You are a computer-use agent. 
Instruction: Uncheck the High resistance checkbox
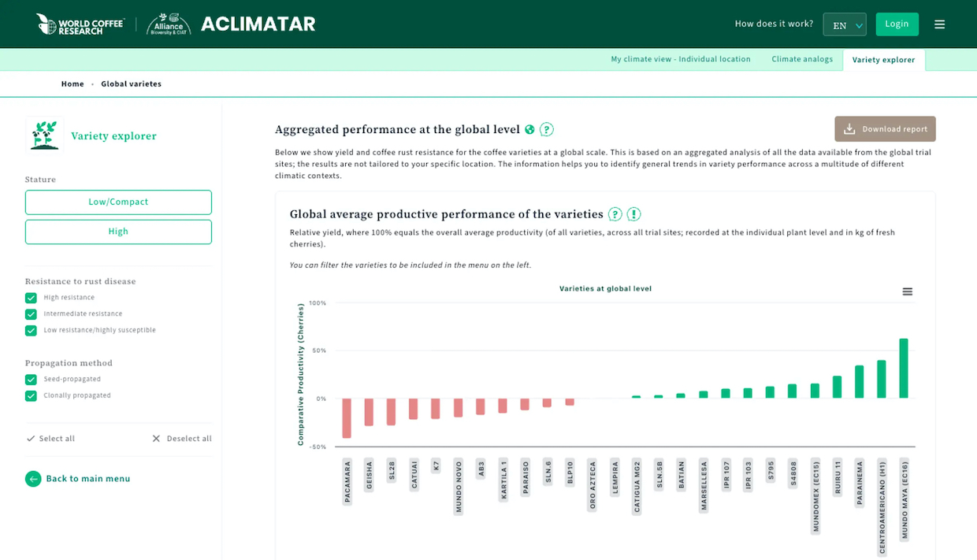click(31, 298)
